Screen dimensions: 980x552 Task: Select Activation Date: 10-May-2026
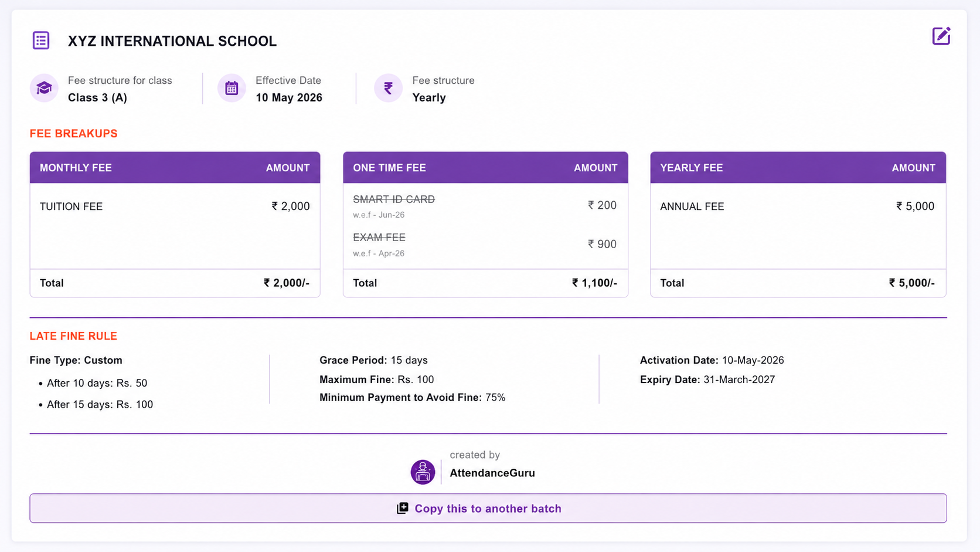coord(712,360)
